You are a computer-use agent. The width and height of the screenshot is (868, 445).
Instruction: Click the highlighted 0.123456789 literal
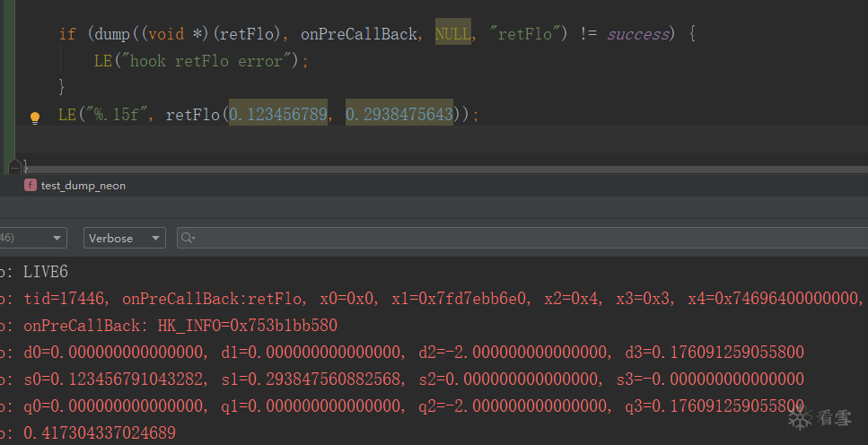point(278,115)
